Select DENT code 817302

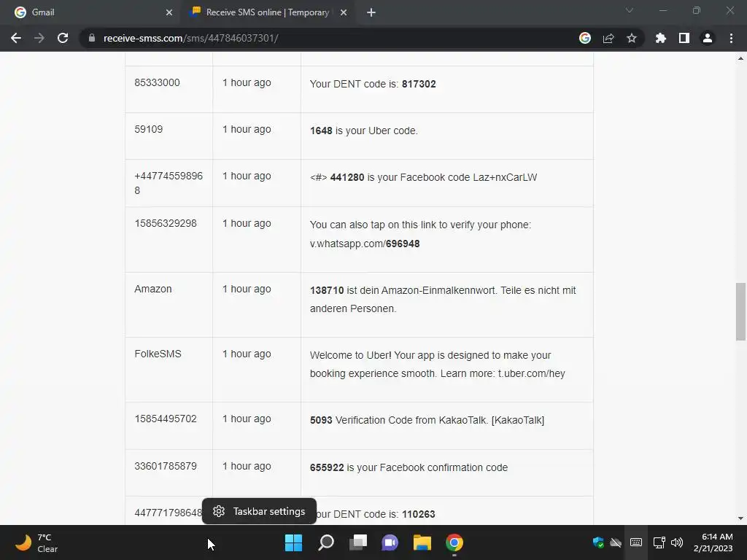(x=419, y=84)
